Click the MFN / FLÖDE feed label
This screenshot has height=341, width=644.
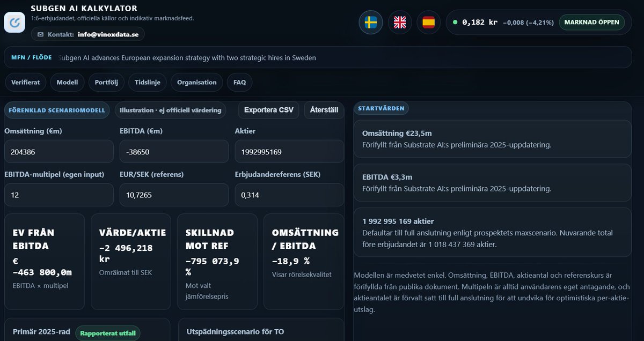(x=32, y=57)
